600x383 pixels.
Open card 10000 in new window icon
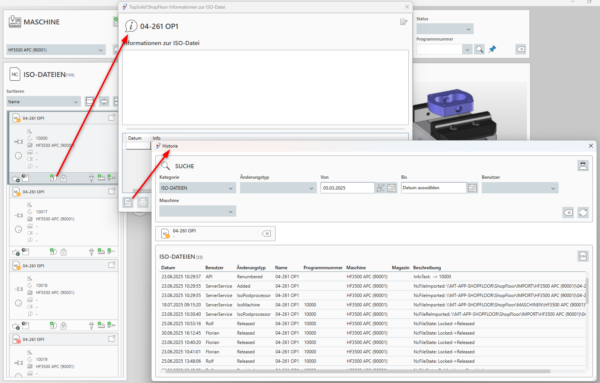(x=111, y=118)
